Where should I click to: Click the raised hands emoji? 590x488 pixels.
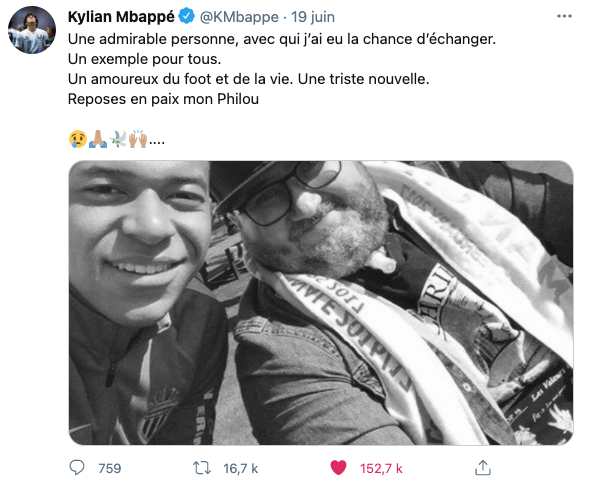138,139
